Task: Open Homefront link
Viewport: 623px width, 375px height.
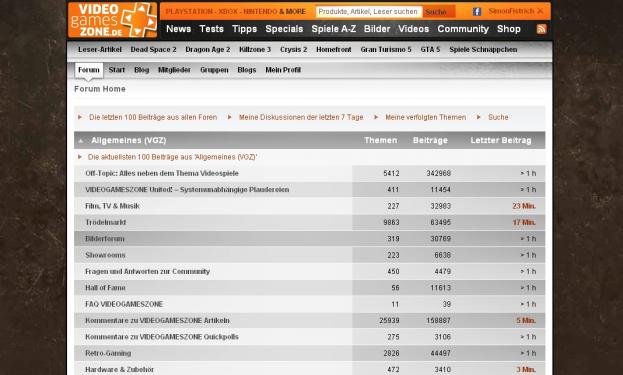Action: pos(334,50)
